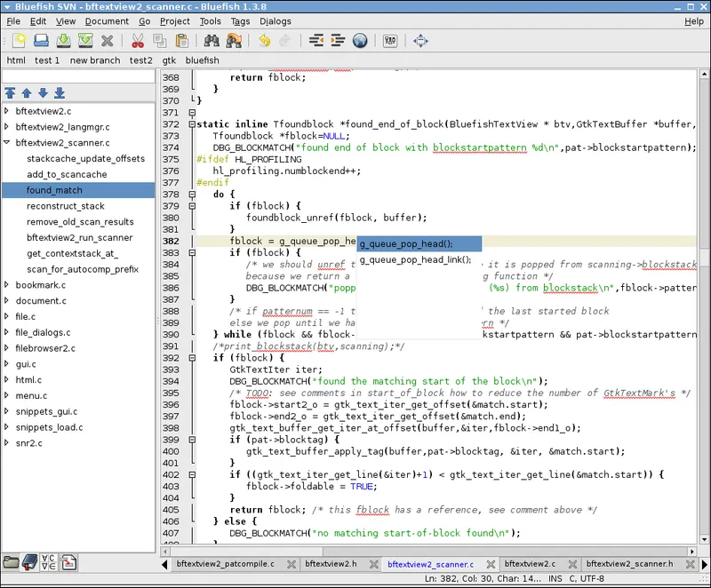Click the New file toolbar icon
Viewport: 711px width, 588px height.
coord(20,41)
